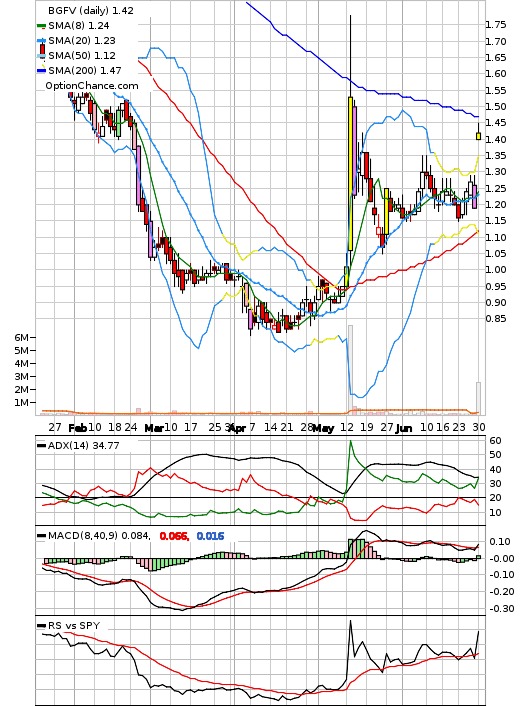Screen dimensions: 526x706
Task: Click the Feb month label on date axis
Action: pos(77,428)
